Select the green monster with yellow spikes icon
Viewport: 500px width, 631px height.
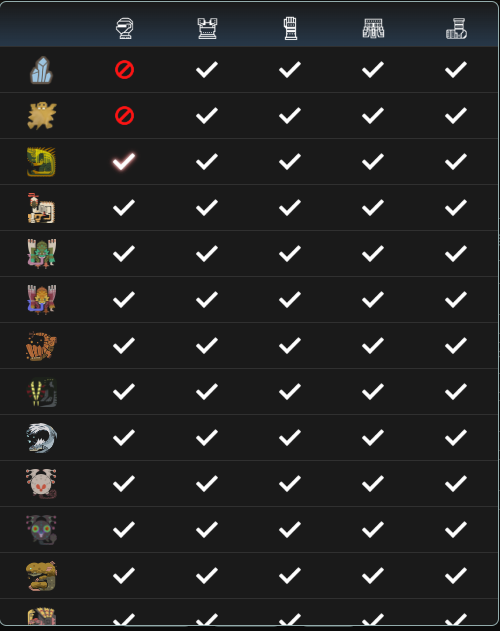(41, 162)
